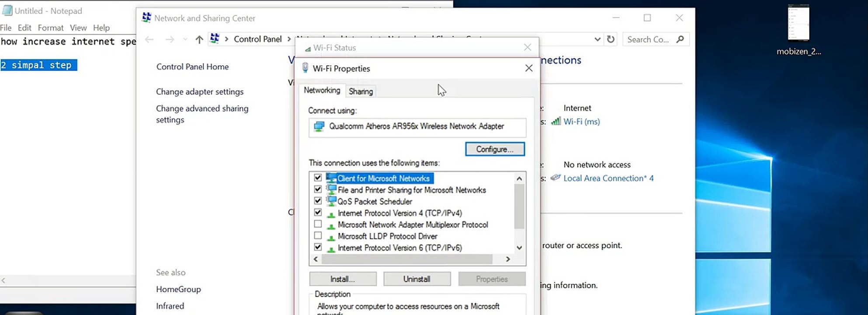Open the address bar history dropdown
The image size is (868, 315).
click(x=597, y=39)
